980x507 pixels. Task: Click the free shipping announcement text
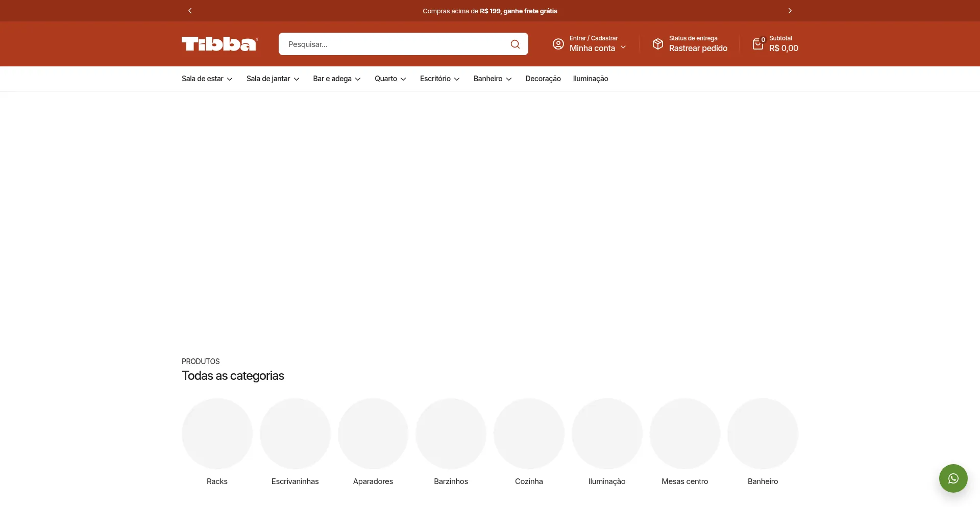coord(490,11)
